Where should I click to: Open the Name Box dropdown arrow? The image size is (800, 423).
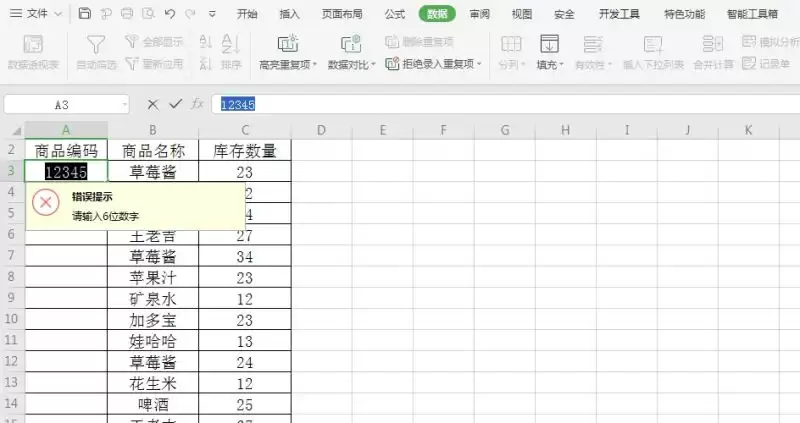[x=124, y=105]
